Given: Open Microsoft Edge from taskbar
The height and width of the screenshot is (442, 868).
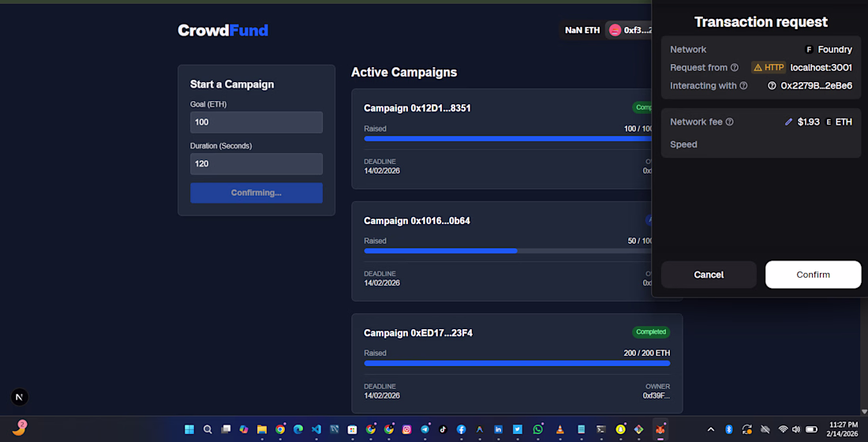Looking at the screenshot, I should pyautogui.click(x=297, y=429).
